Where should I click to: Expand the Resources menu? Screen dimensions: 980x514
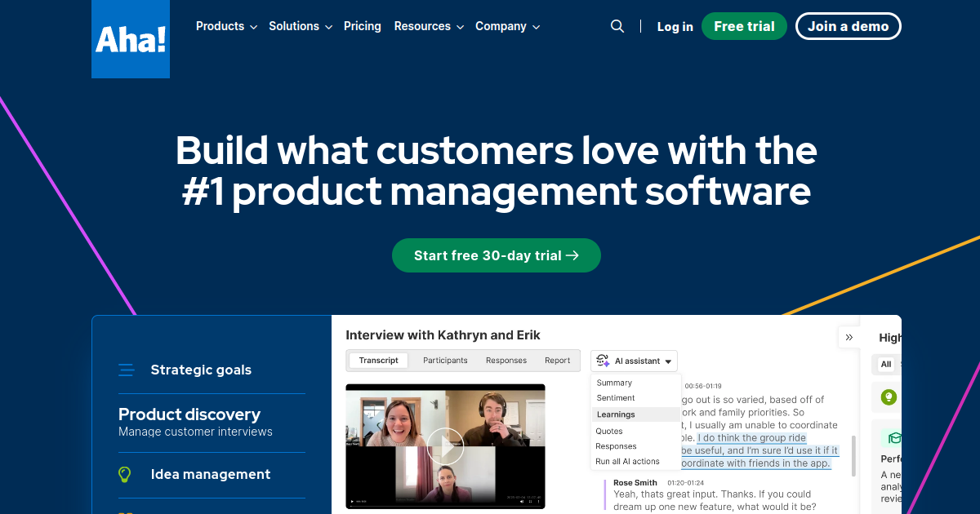(429, 26)
